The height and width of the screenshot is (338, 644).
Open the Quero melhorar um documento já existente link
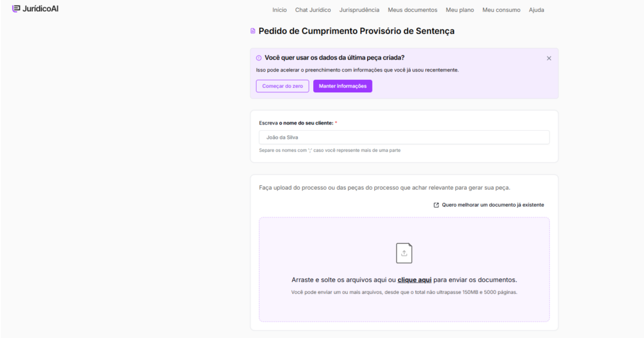coord(492,205)
